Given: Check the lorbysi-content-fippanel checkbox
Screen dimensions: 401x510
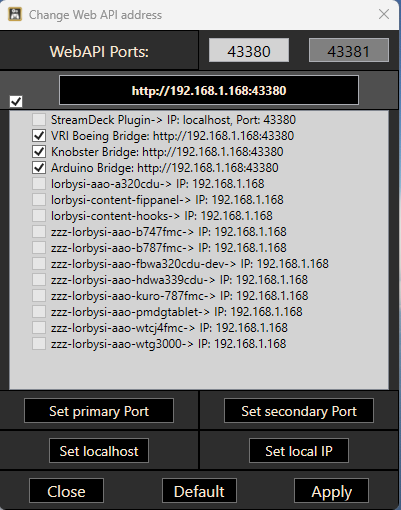Looking at the screenshot, I should 39,200.
